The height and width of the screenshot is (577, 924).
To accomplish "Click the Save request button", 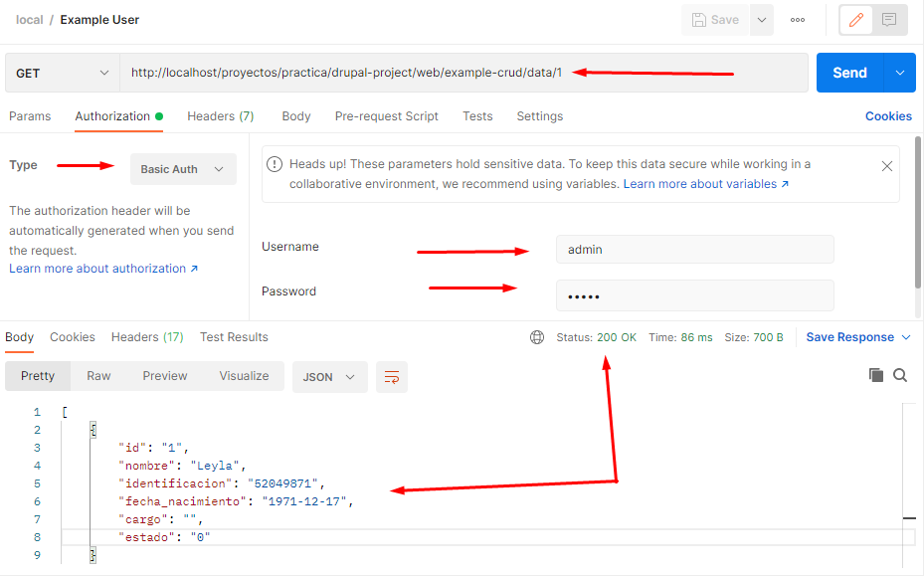I will point(715,20).
